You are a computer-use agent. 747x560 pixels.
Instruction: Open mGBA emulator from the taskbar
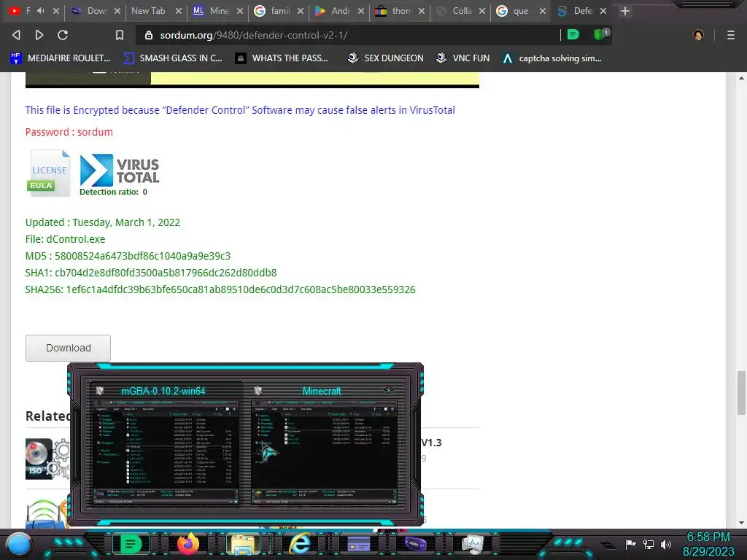coord(415,544)
